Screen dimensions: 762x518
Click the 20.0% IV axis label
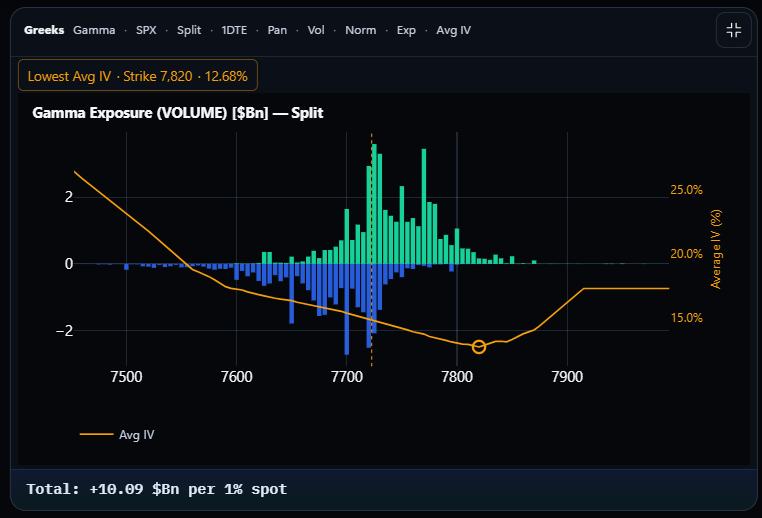pos(687,254)
